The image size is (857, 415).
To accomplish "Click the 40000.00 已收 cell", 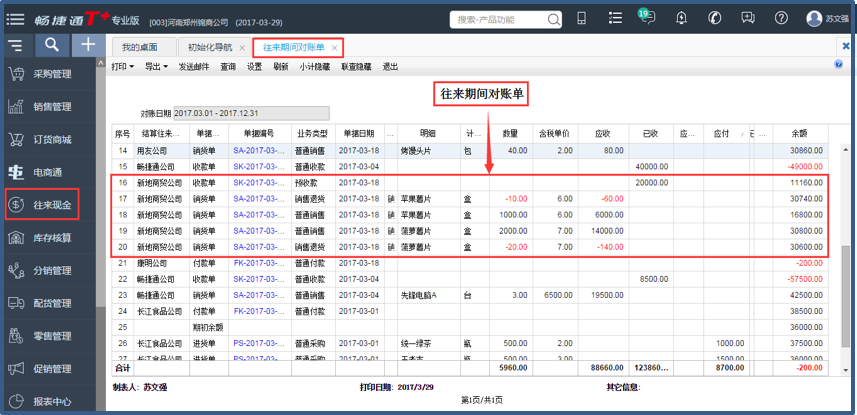I will click(651, 166).
